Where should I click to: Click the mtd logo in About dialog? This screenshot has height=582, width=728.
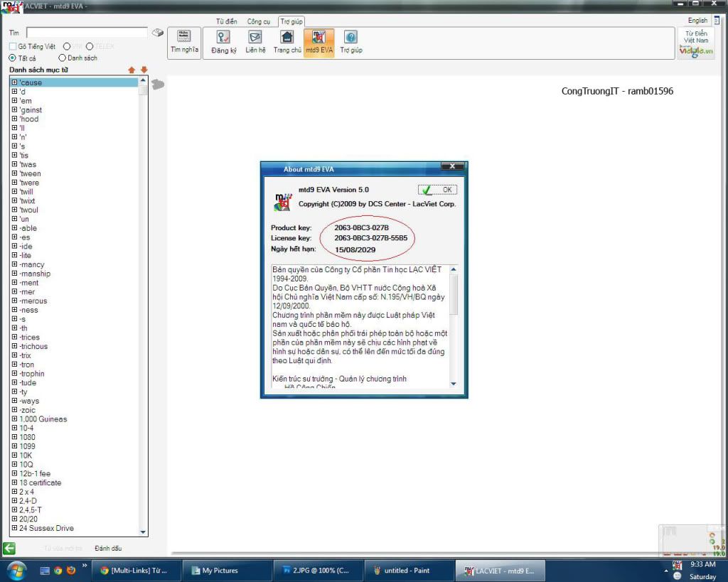pyautogui.click(x=282, y=202)
